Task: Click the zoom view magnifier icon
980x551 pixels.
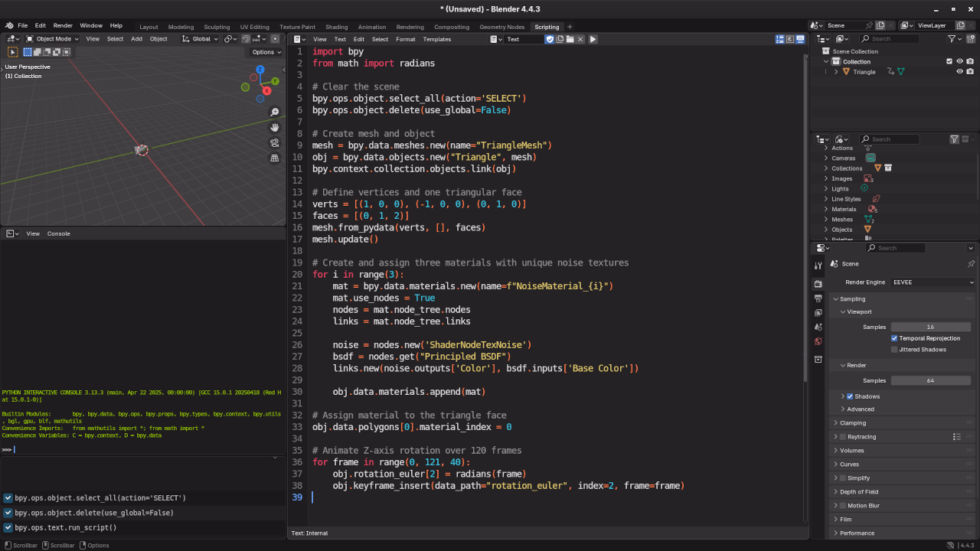Action: click(x=275, y=112)
